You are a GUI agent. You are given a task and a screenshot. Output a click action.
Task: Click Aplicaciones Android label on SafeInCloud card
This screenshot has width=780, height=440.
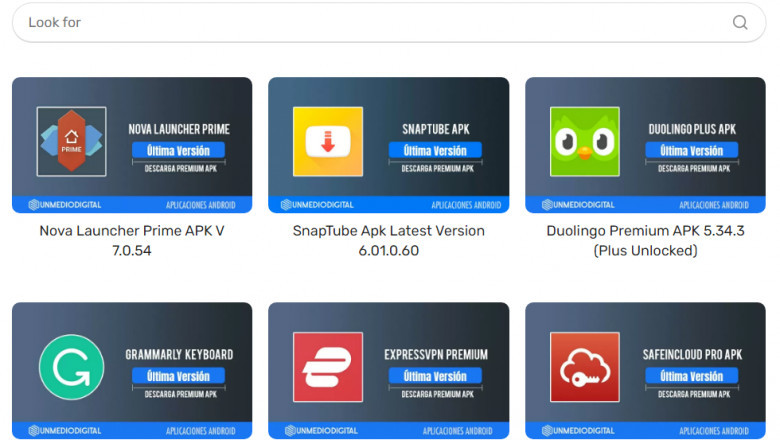[x=714, y=431]
